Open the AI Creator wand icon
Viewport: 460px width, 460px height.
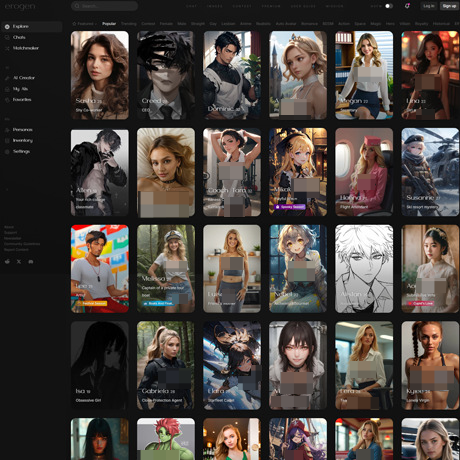pyautogui.click(x=7, y=78)
